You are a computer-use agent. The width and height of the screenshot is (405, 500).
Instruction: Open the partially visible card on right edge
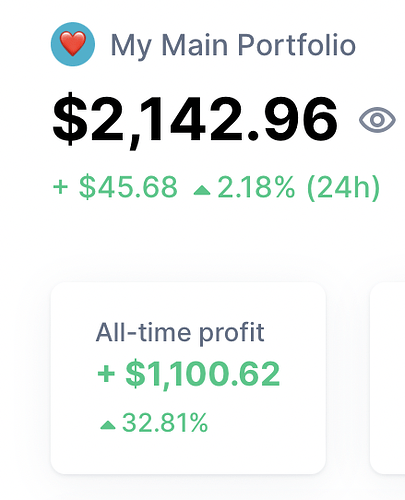(387, 378)
